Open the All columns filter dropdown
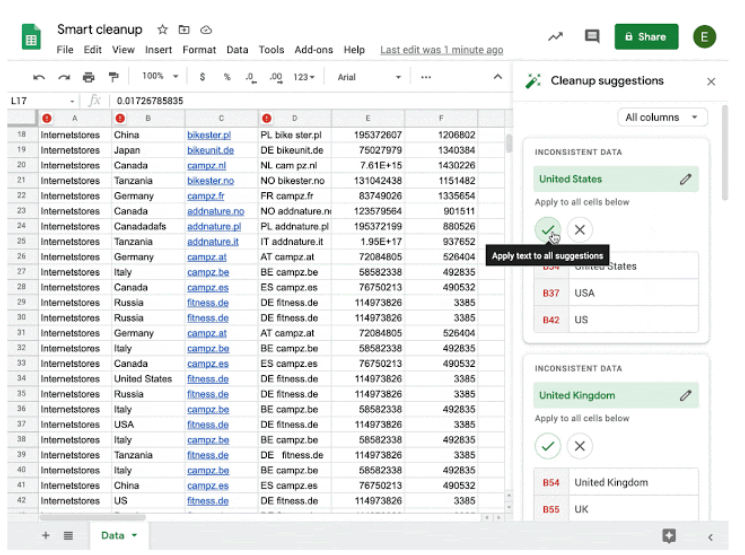Viewport: 745px width, 555px height. 662,117
